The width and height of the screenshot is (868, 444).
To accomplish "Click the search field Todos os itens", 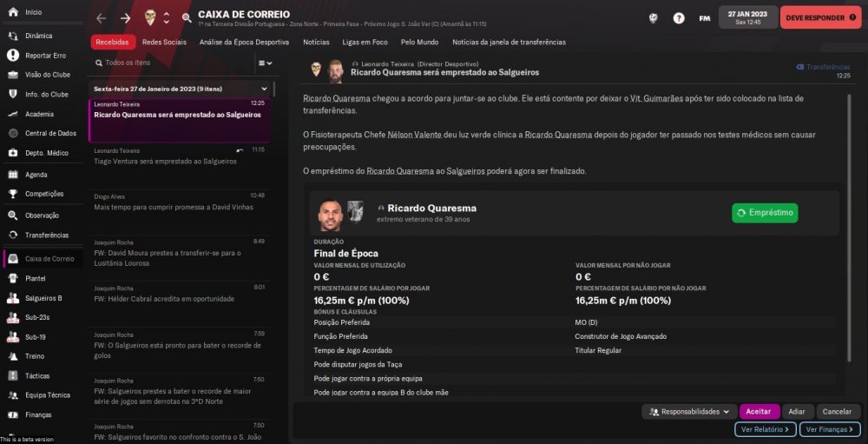I will pos(172,63).
